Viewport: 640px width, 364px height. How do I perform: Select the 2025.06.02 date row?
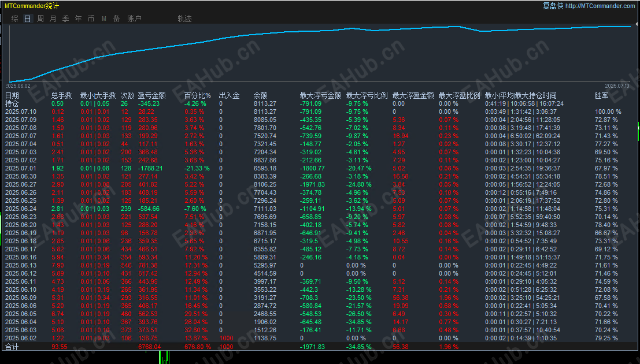(x=320, y=338)
